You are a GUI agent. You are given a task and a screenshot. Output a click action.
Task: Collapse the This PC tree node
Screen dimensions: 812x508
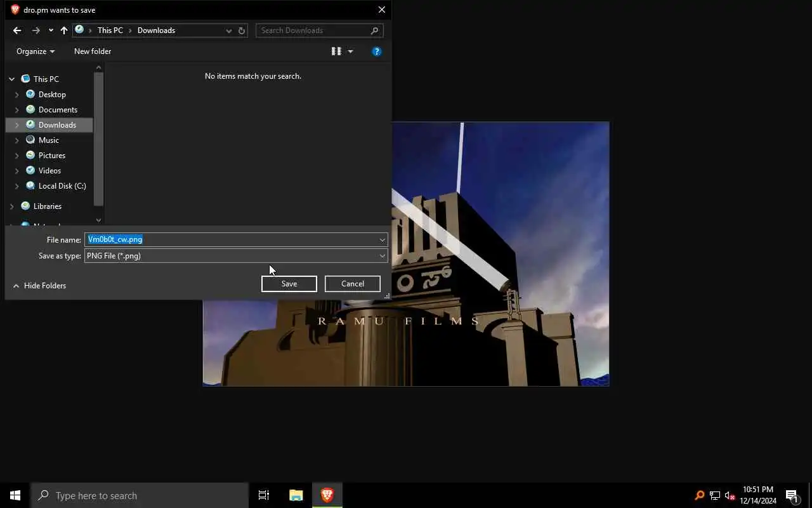pos(11,79)
